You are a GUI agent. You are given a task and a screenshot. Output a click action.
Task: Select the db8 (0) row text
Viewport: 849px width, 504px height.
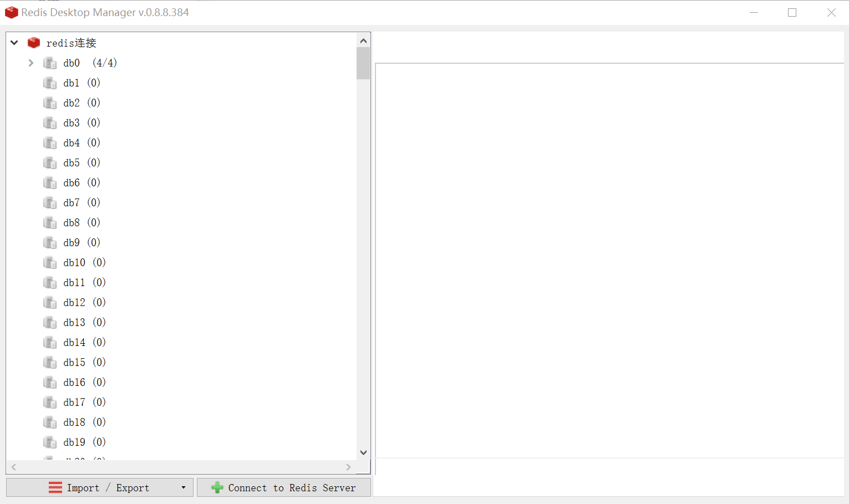coord(82,222)
